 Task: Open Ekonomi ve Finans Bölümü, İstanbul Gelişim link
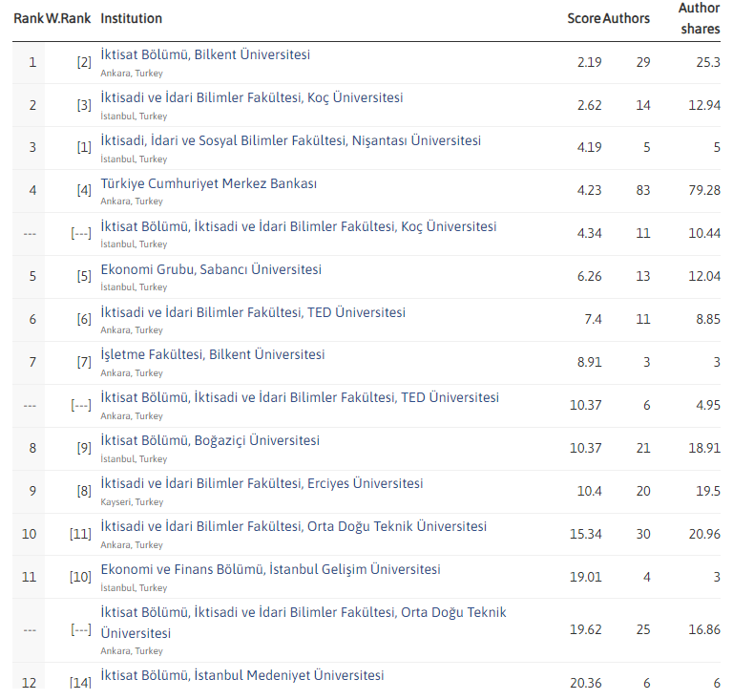(x=270, y=569)
